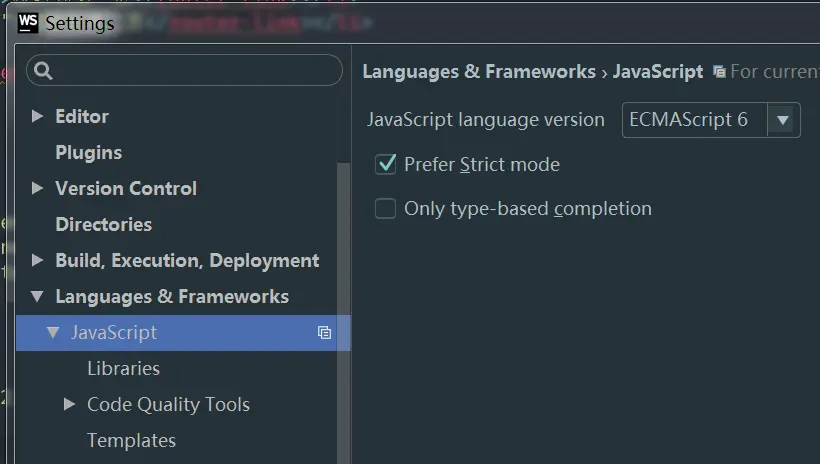Expand the Code Quality Tools node
Viewport: 820px width, 464px height.
[69, 404]
